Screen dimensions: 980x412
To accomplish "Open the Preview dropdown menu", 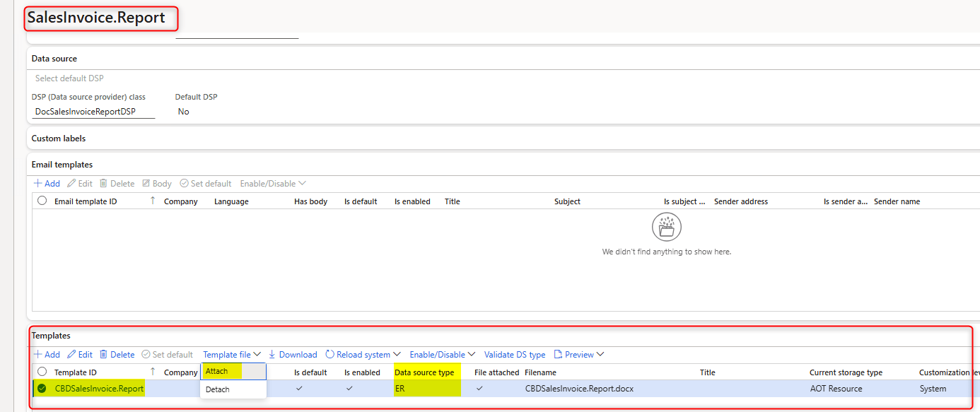I will (579, 355).
